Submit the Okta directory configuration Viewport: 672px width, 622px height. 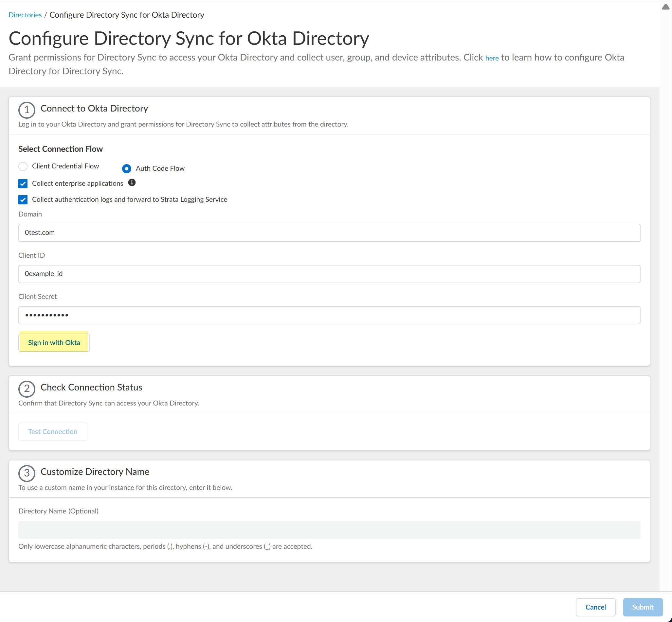(642, 607)
